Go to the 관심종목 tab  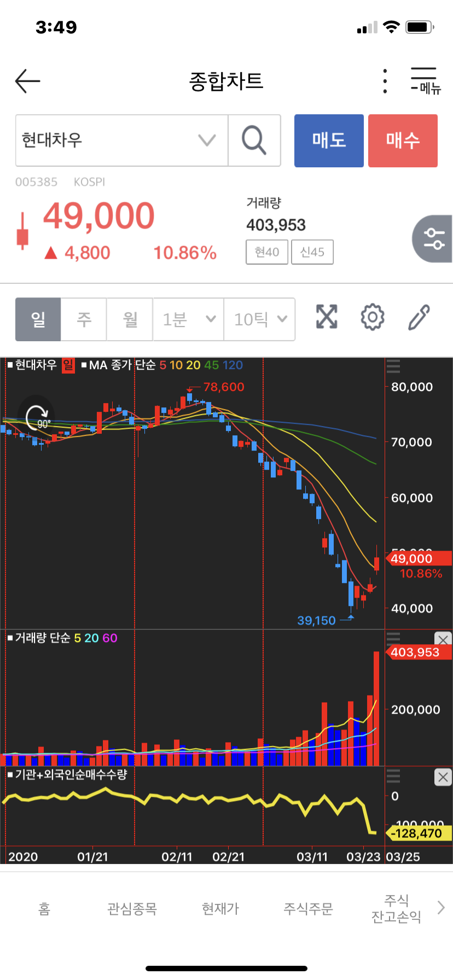pyautogui.click(x=132, y=908)
